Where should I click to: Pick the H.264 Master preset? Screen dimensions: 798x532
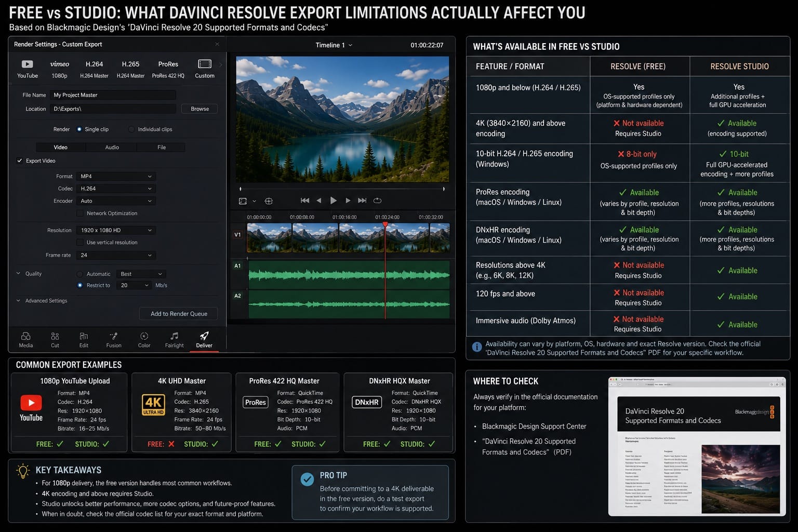point(94,69)
